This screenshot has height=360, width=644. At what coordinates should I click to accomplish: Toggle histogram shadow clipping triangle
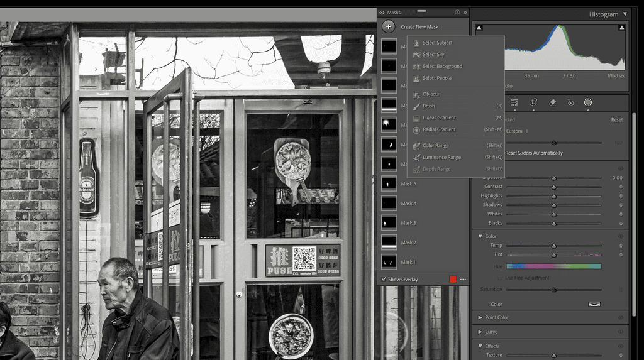(479, 28)
